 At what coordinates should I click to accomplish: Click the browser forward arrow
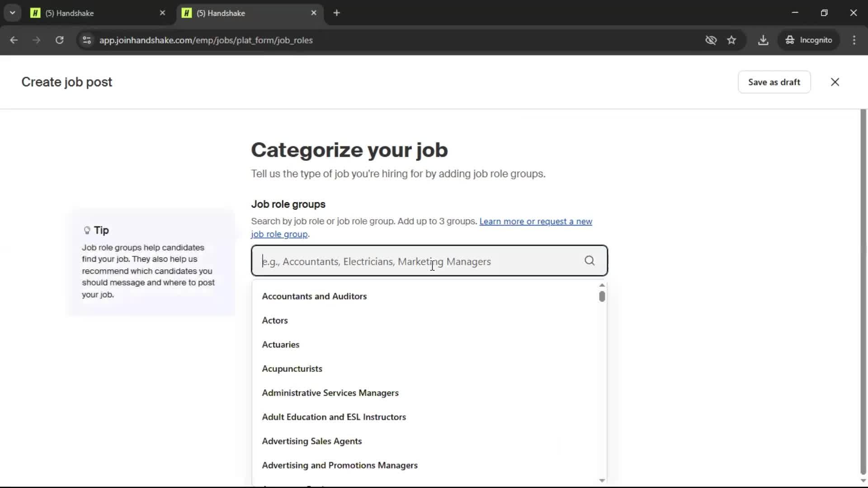coord(37,40)
